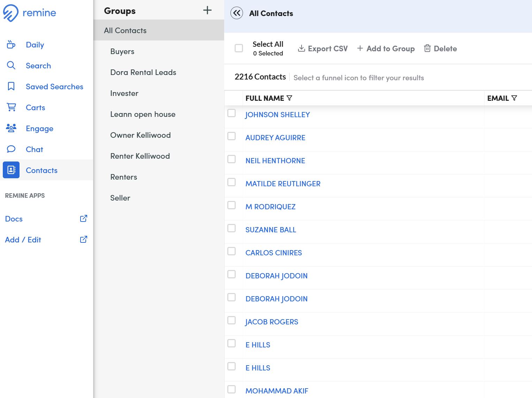Open Search via magnifier icon
This screenshot has width=532, height=398.
click(11, 66)
